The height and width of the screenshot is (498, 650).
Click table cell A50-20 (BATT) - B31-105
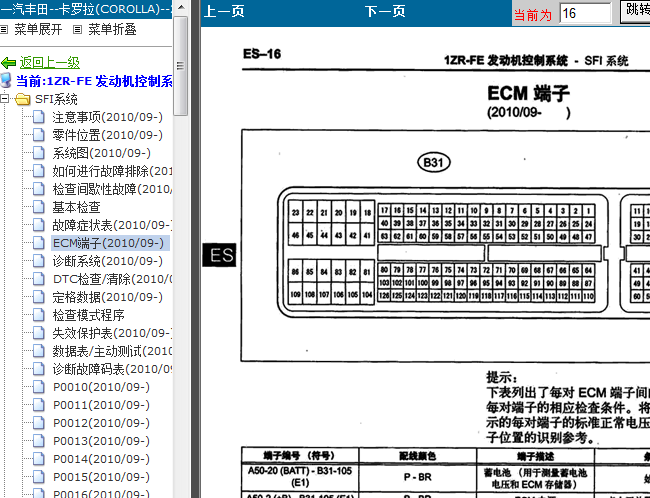coord(300,477)
